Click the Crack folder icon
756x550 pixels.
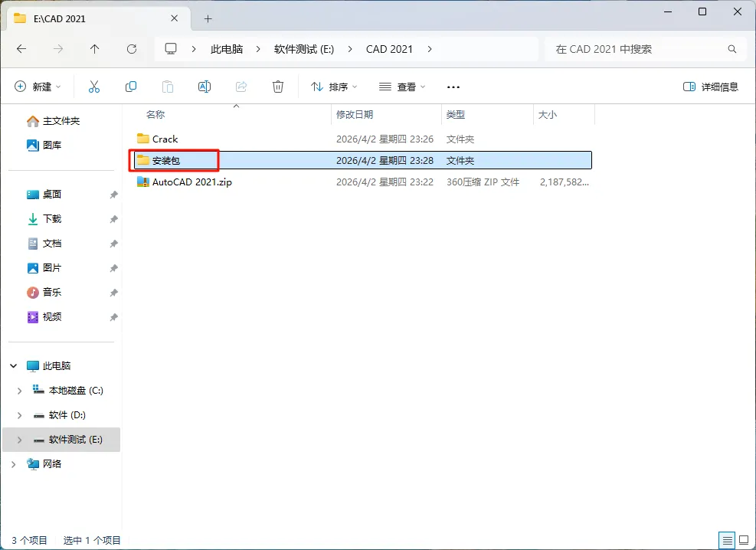tap(142, 139)
